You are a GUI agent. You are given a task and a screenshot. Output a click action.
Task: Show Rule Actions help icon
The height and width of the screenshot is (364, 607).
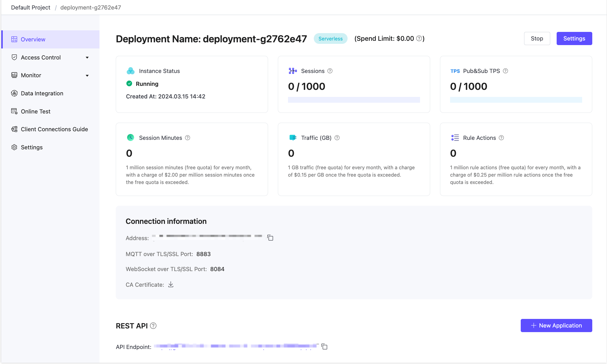point(501,138)
